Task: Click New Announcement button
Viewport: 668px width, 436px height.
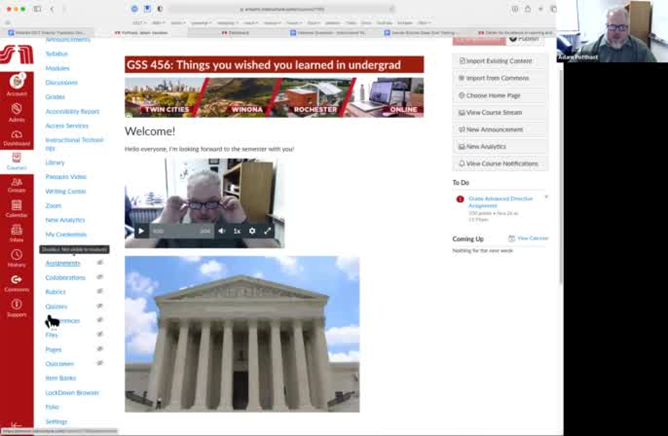Action: click(x=500, y=130)
